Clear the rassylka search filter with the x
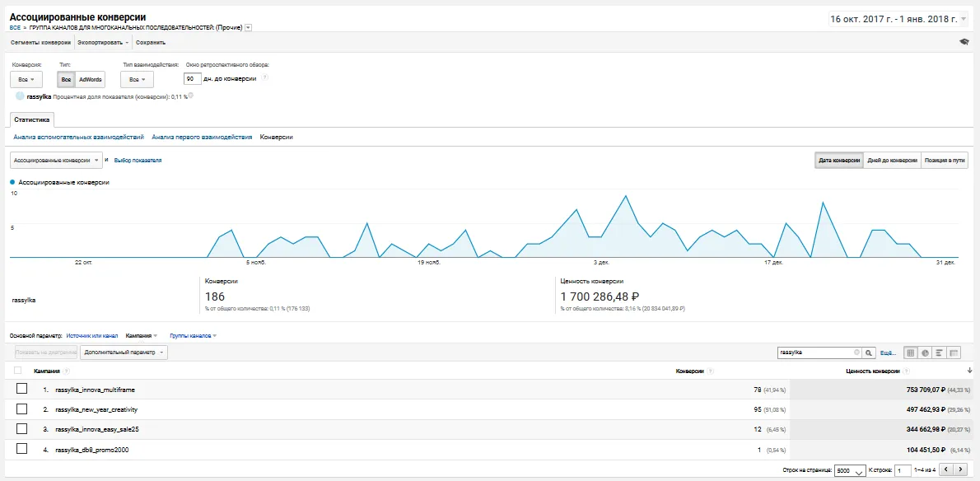Screen dimensions: 980x481 (856, 353)
